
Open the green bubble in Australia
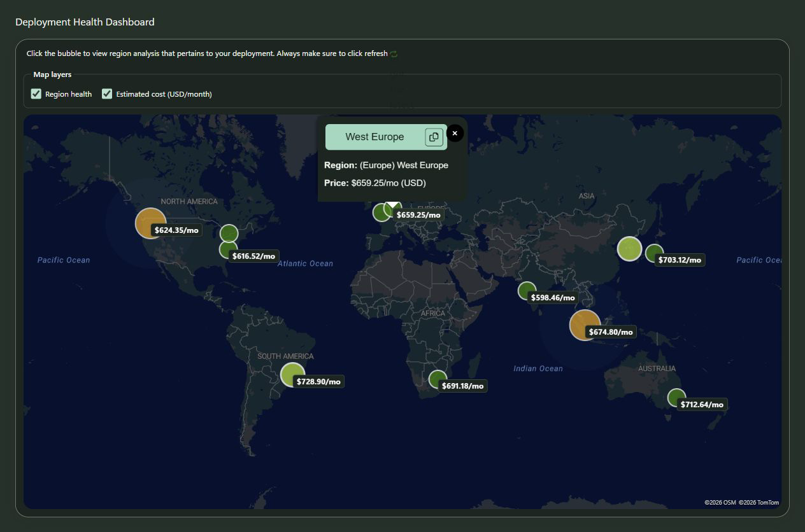pos(676,398)
